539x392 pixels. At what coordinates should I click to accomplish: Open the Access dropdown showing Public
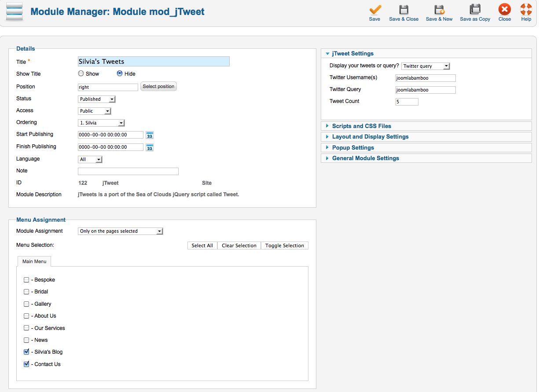(x=95, y=111)
